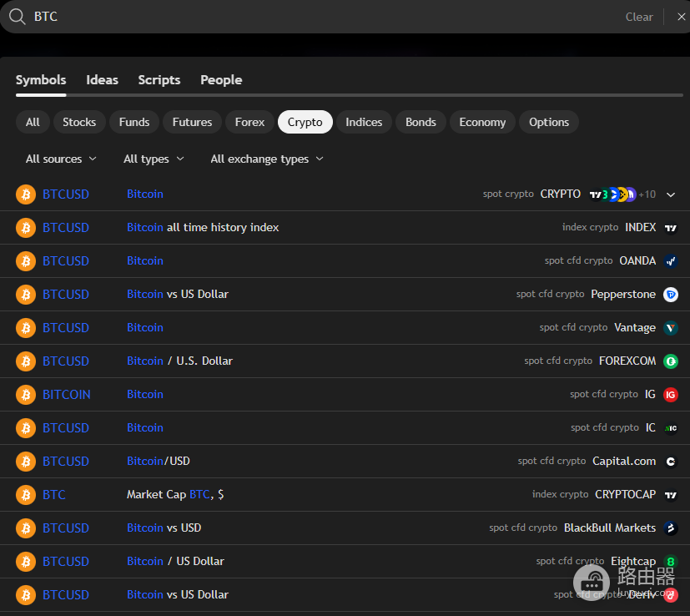The height and width of the screenshot is (616, 690).
Task: Click Bitcoin icon in BITCOIN IG row
Action: point(26,395)
